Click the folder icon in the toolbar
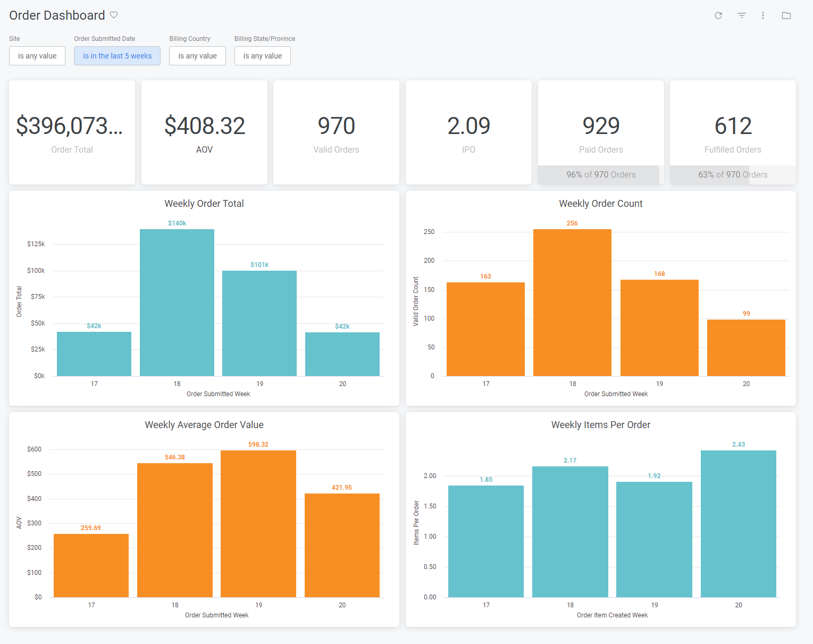The height and width of the screenshot is (644, 813). [x=786, y=16]
